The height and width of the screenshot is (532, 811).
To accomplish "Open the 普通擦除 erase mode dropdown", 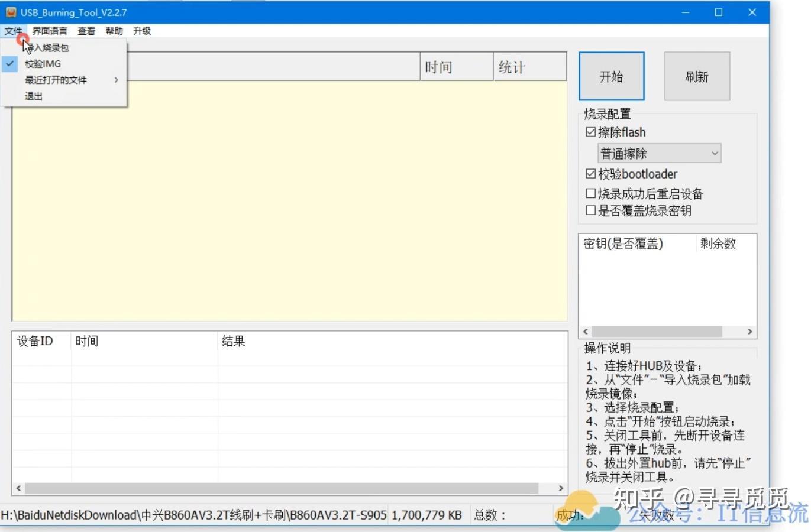I will [x=659, y=154].
